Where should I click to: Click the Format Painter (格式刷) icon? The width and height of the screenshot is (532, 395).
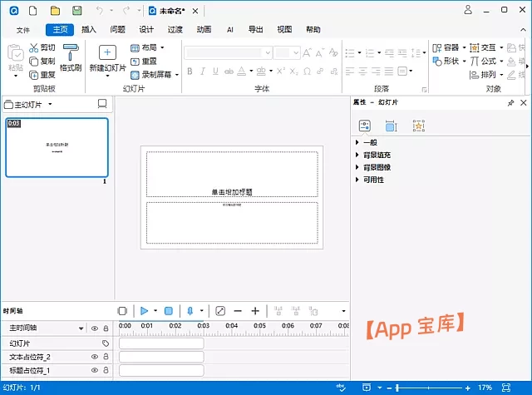click(x=71, y=52)
